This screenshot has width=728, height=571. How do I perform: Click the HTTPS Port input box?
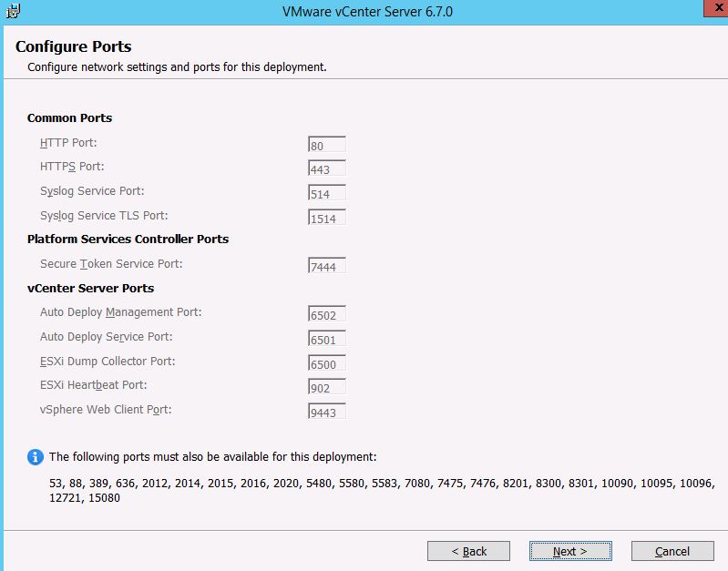coord(327,168)
